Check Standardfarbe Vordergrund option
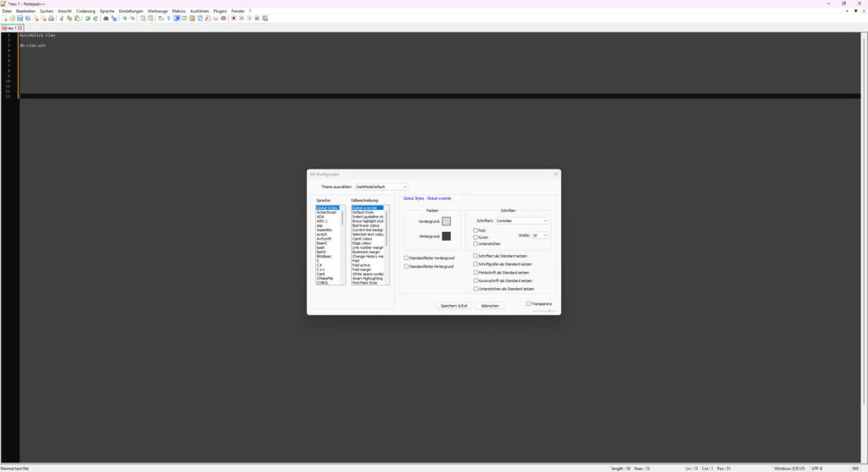The width and height of the screenshot is (868, 472). point(407,258)
